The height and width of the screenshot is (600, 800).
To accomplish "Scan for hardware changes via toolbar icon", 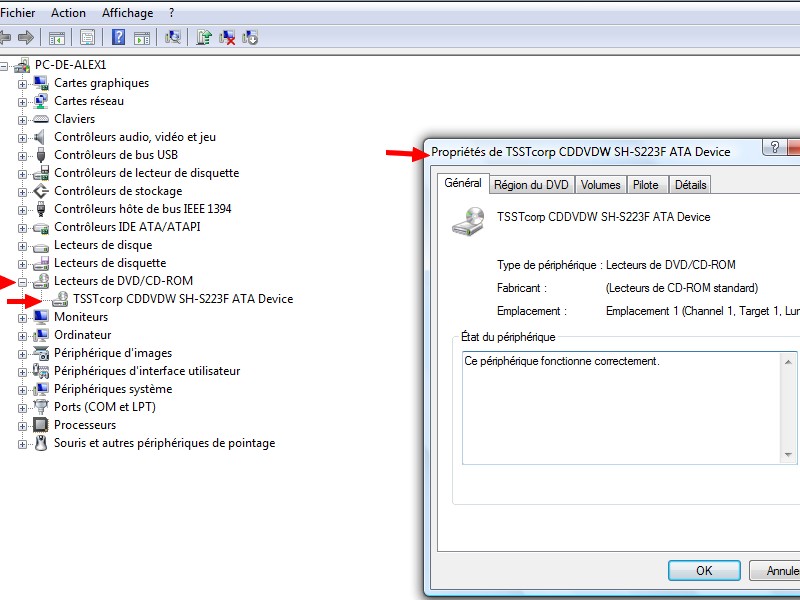I will [x=173, y=37].
